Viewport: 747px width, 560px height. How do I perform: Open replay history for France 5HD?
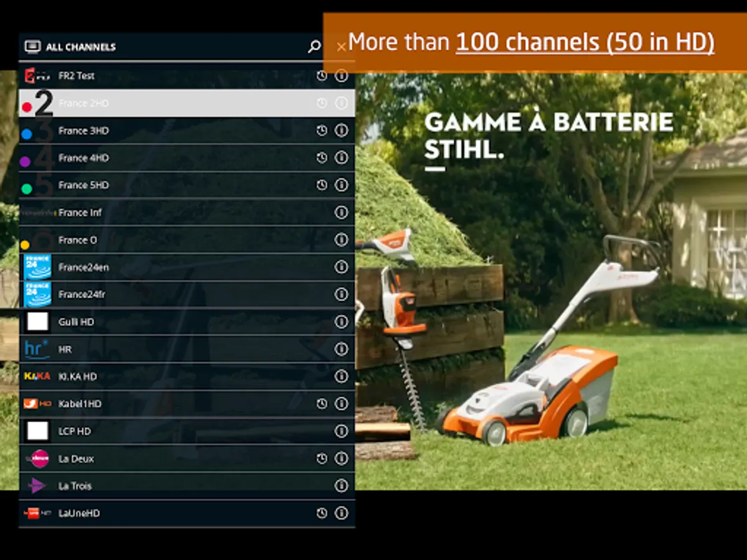point(321,185)
